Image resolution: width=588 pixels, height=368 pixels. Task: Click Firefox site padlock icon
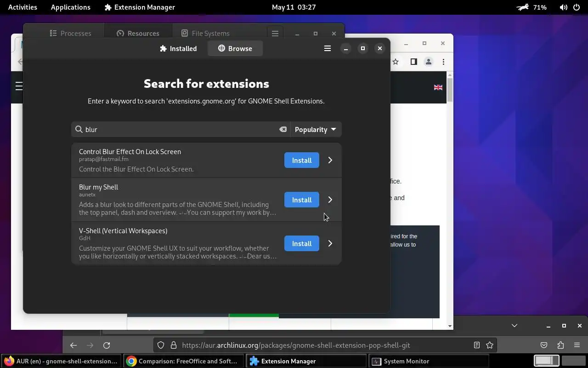click(x=173, y=345)
